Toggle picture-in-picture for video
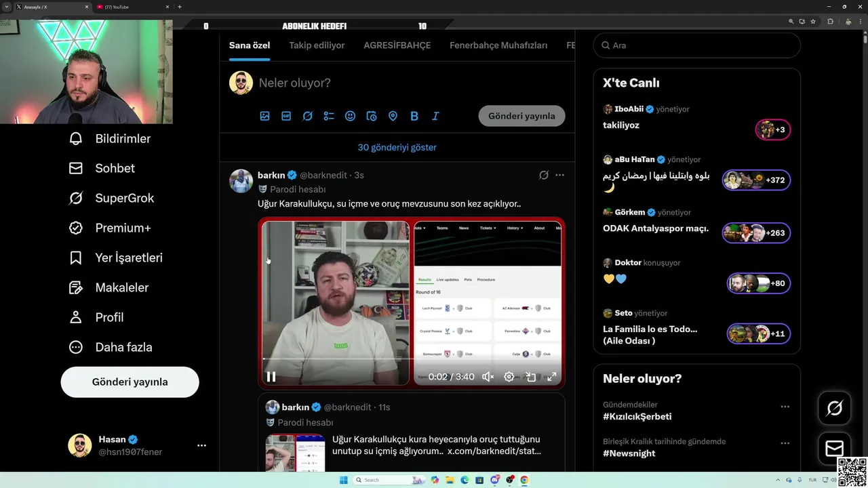Viewport: 868px width, 488px height. point(531,377)
